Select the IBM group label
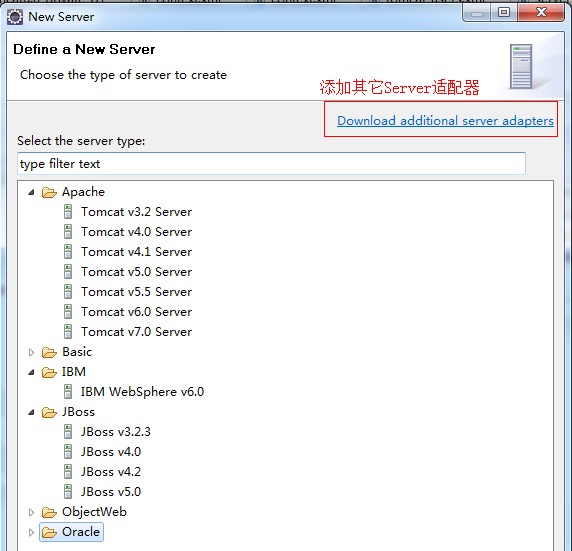Image resolution: width=572 pixels, height=551 pixels. (x=74, y=372)
